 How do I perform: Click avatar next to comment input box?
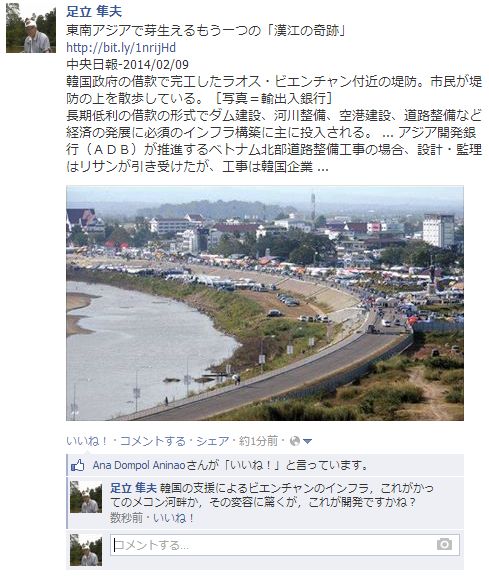pos(86,550)
